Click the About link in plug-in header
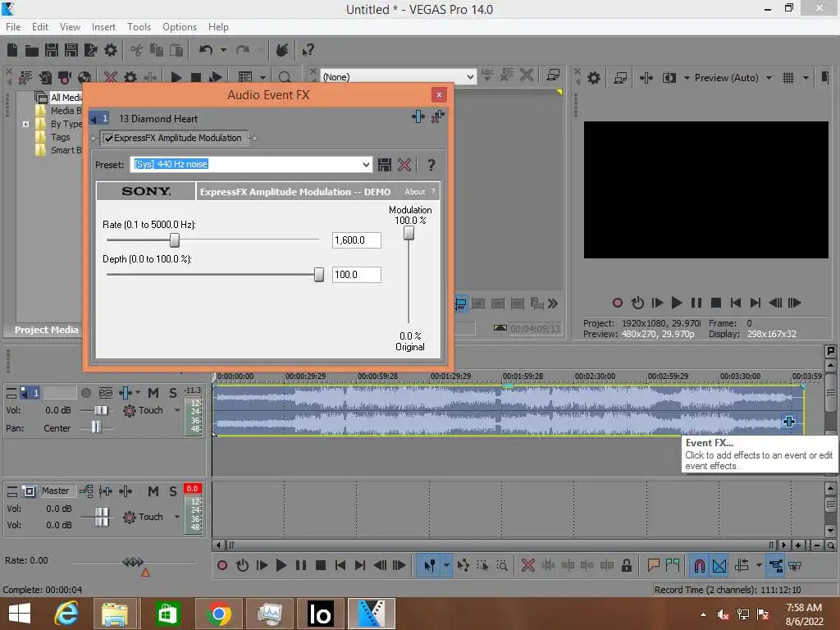 [414, 191]
